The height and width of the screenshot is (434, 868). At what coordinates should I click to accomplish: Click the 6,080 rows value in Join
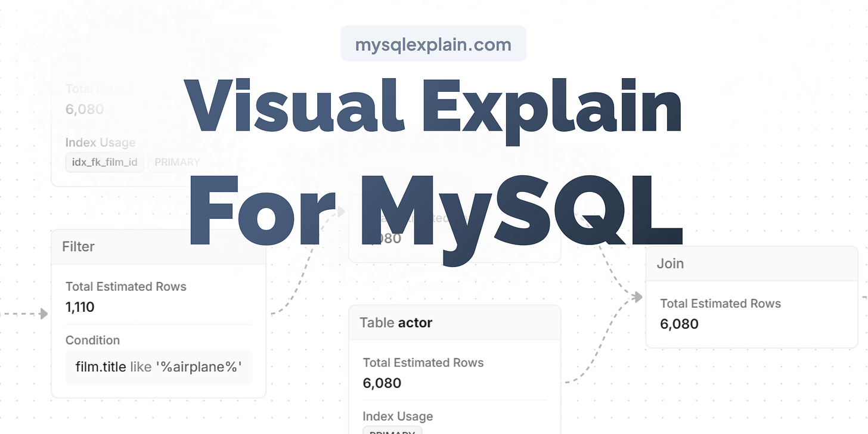tap(679, 324)
